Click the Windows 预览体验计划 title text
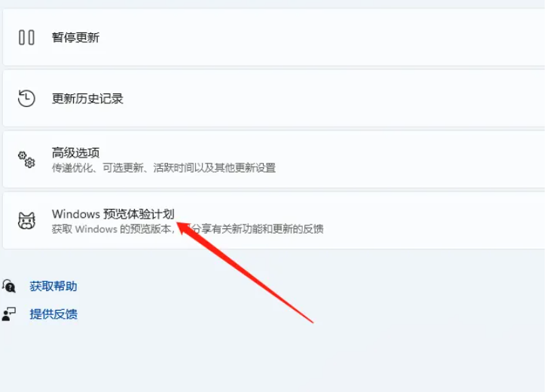This screenshot has width=547, height=392. [x=113, y=213]
